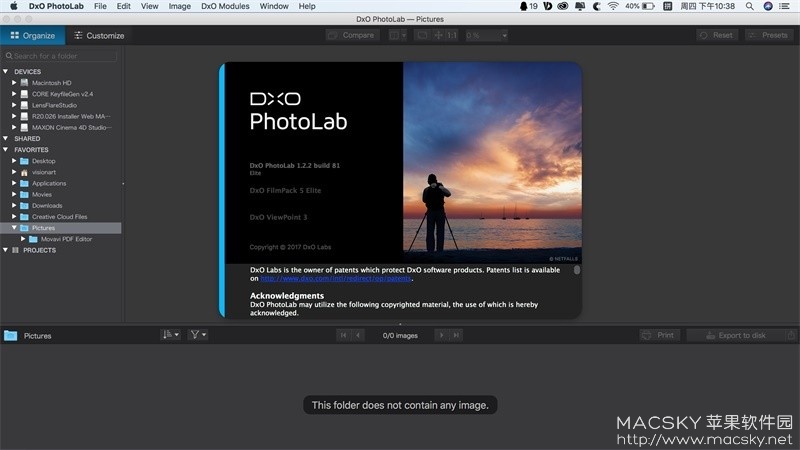This screenshot has width=800, height=450.
Task: Select the move/pan tool icon
Action: [438, 35]
